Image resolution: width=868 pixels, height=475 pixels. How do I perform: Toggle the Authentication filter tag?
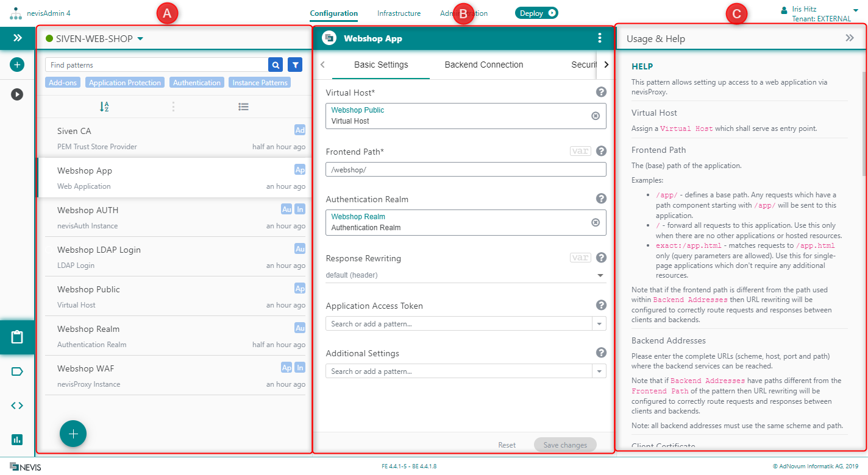[x=197, y=83]
